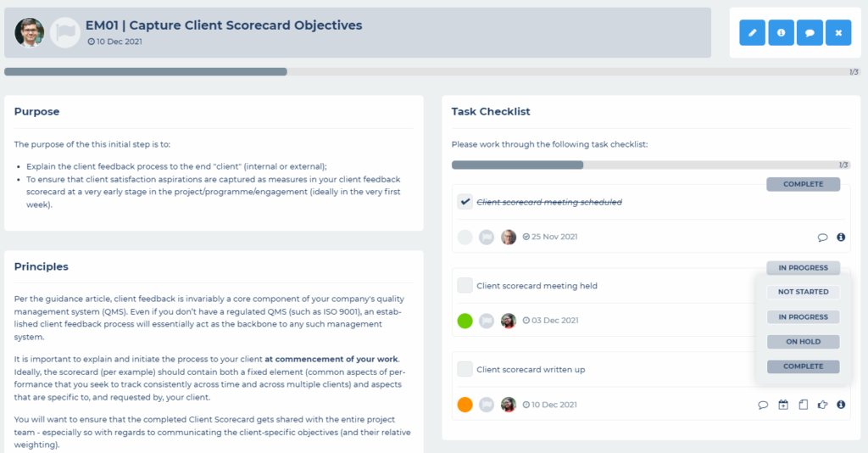Click the pencil edit icon in header
This screenshot has width=868, height=453.
point(752,33)
